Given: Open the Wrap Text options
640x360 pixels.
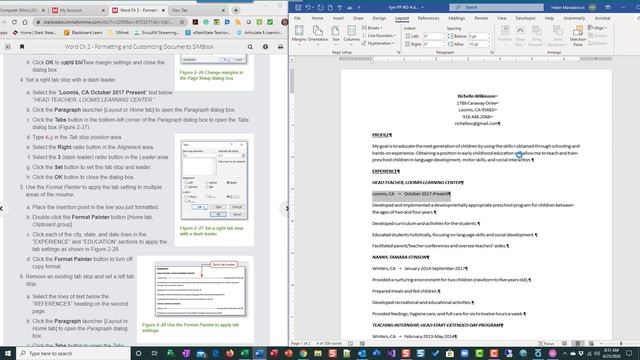Looking at the screenshot, I should 520,36.
